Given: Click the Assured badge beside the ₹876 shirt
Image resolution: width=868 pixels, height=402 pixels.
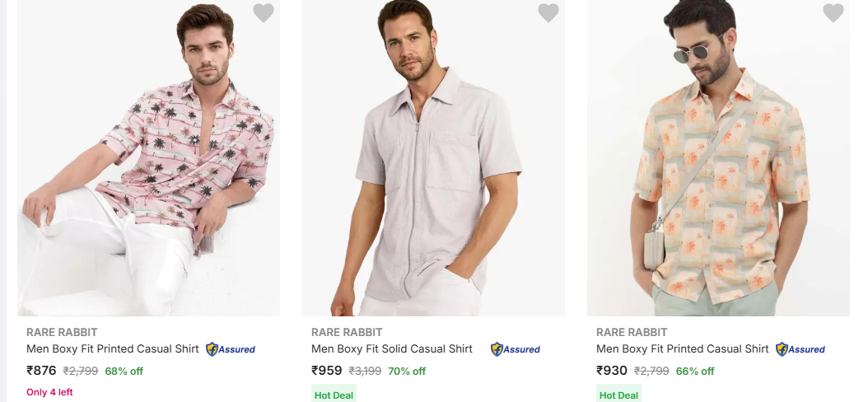Looking at the screenshot, I should pyautogui.click(x=231, y=349).
